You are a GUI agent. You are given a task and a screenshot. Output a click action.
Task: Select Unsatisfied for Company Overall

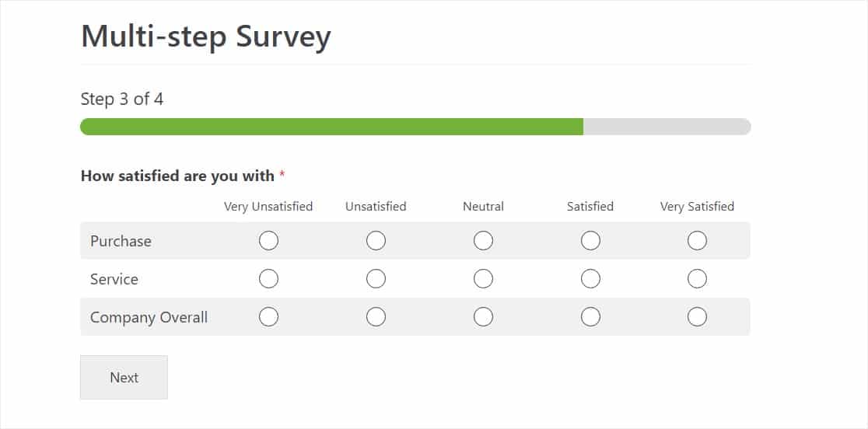click(376, 317)
